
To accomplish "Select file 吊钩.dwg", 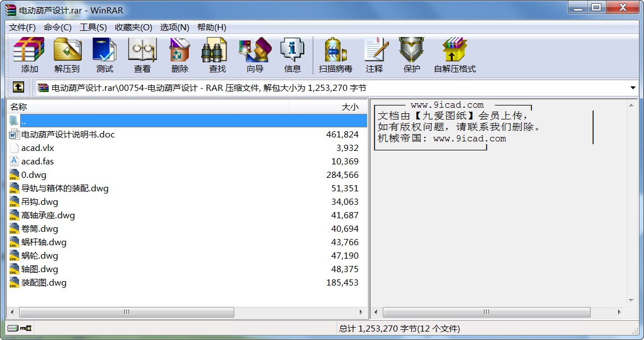I will pyautogui.click(x=39, y=202).
